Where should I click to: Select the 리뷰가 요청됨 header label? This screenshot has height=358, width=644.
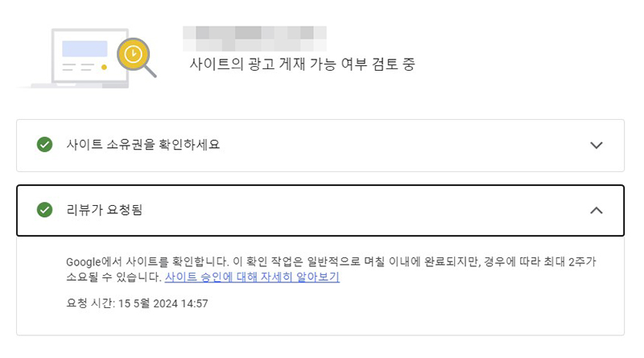point(105,210)
